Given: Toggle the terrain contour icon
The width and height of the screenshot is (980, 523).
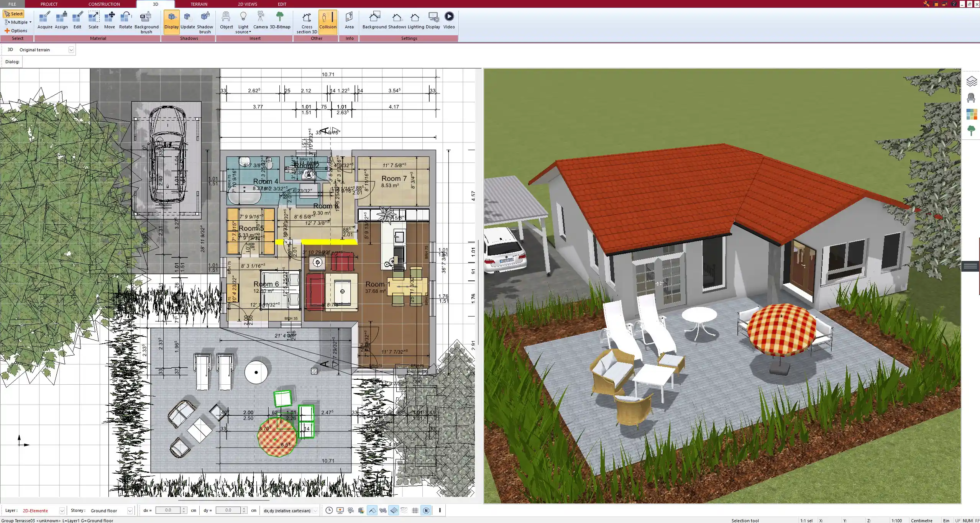Looking at the screenshot, I should click(404, 510).
